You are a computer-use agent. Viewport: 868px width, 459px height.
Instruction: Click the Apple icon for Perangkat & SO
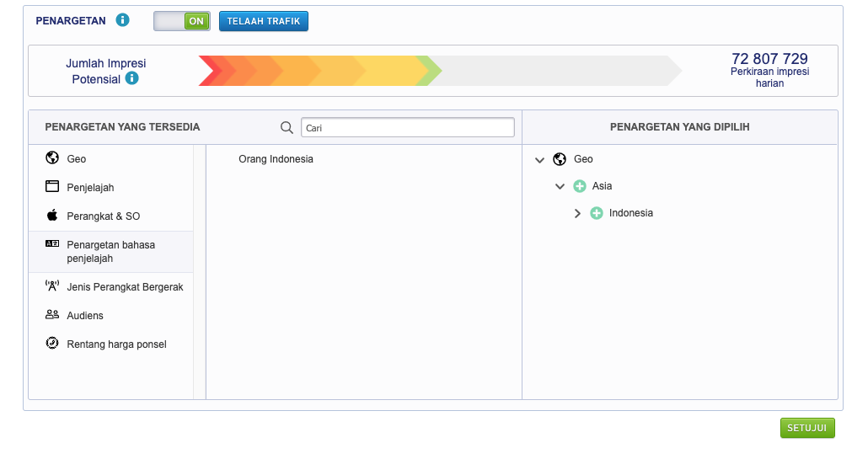click(52, 216)
